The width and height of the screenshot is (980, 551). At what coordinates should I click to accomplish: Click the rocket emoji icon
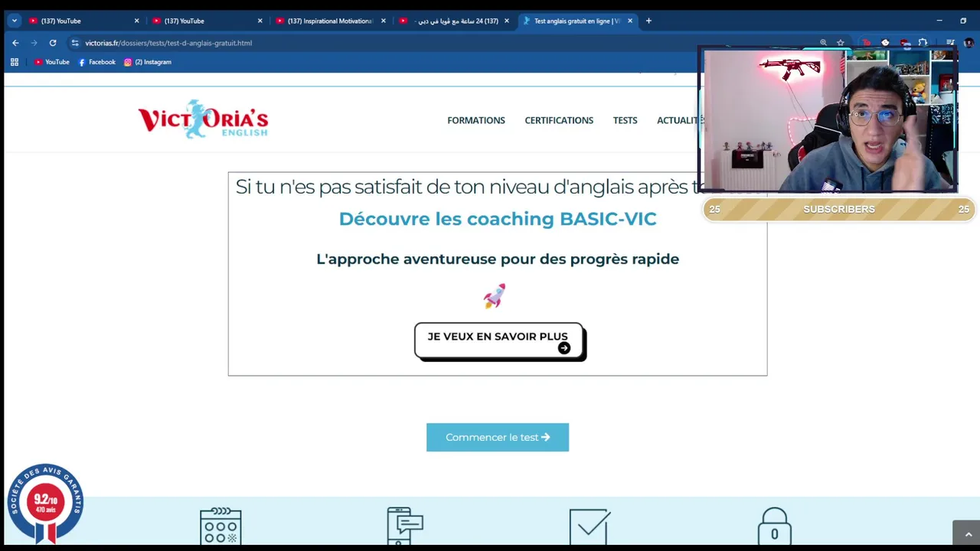pyautogui.click(x=495, y=295)
